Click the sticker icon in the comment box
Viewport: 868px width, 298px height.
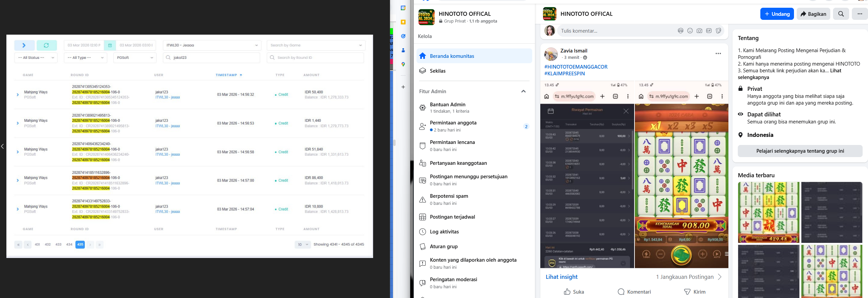click(x=718, y=31)
